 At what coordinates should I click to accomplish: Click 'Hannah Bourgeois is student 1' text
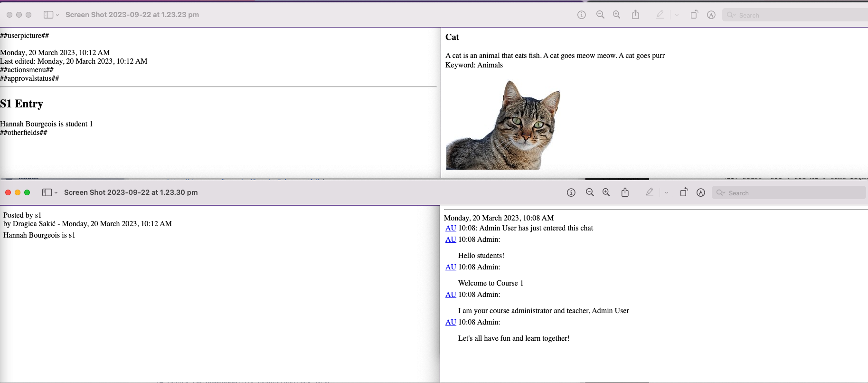point(47,124)
